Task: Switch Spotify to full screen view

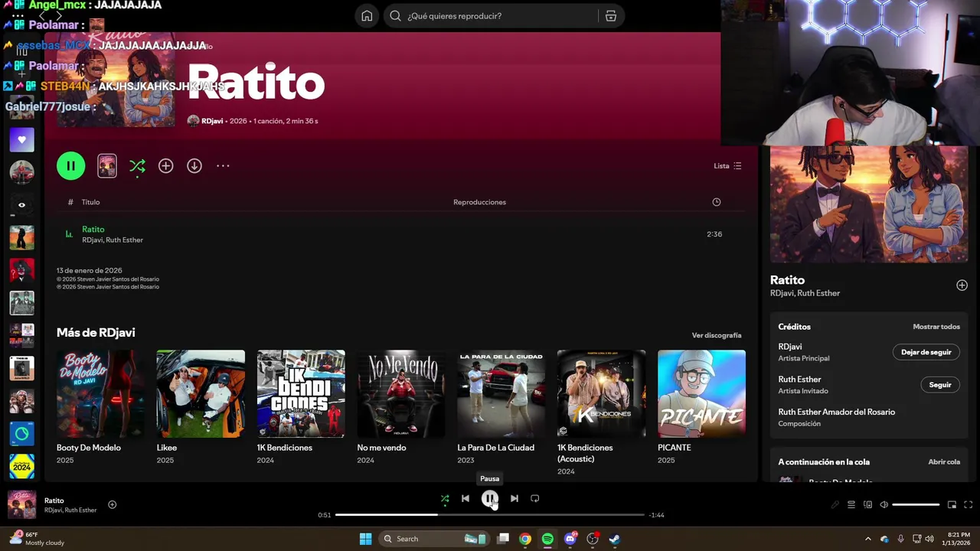Action: coord(968,505)
